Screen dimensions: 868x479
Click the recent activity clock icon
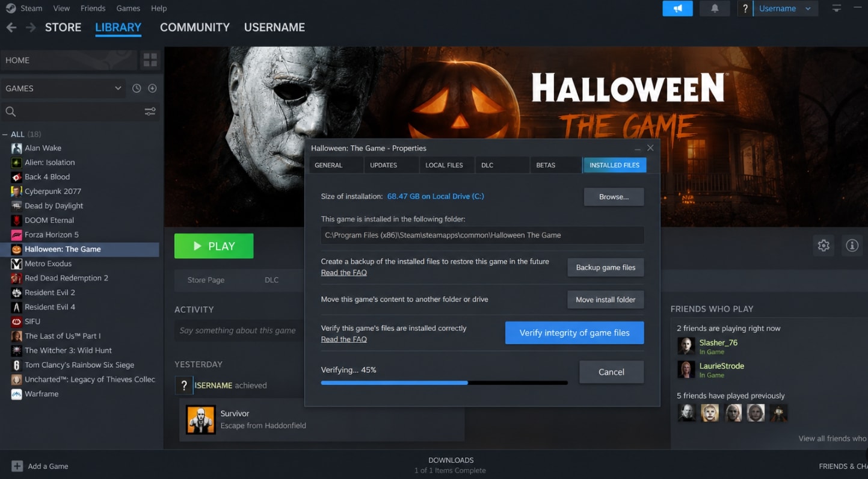137,88
